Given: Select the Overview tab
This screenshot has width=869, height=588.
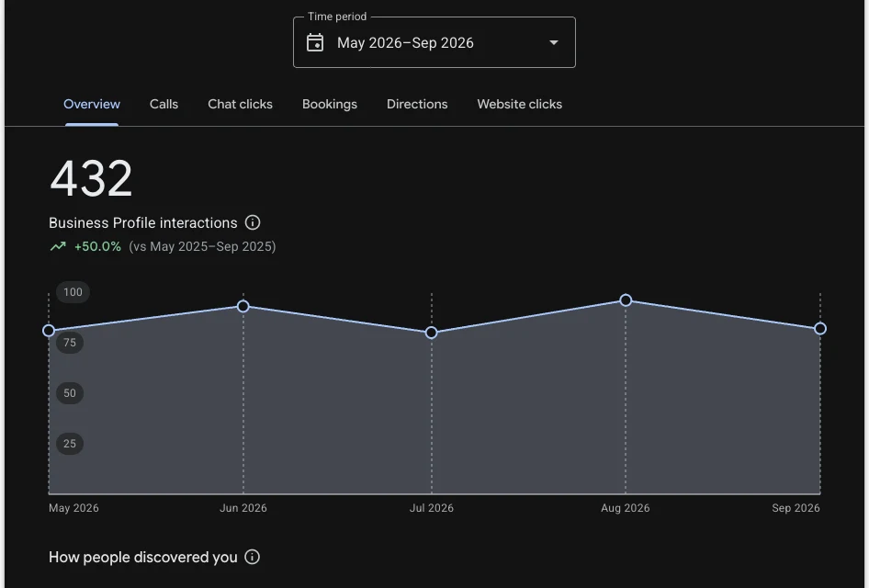Looking at the screenshot, I should pos(92,104).
